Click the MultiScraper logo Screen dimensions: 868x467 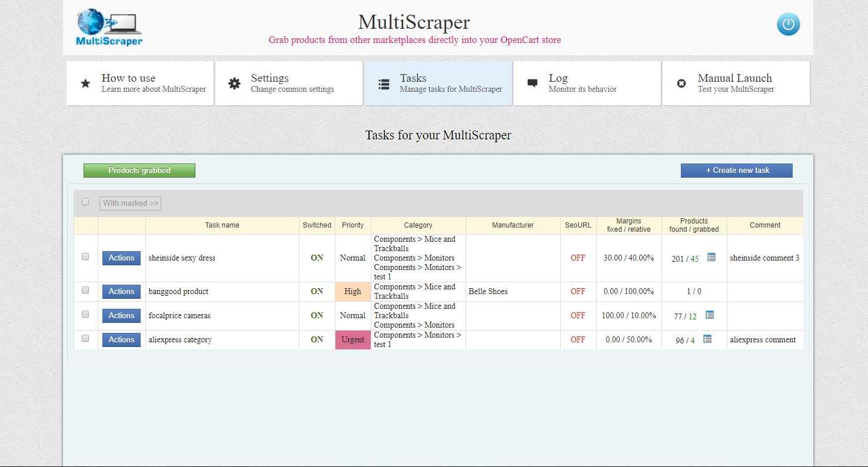[x=109, y=27]
